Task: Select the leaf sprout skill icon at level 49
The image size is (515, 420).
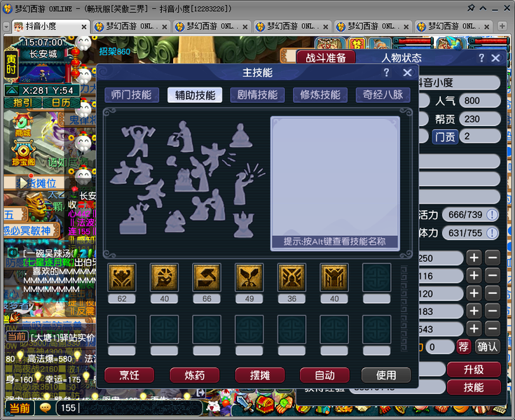Action: tap(249, 277)
